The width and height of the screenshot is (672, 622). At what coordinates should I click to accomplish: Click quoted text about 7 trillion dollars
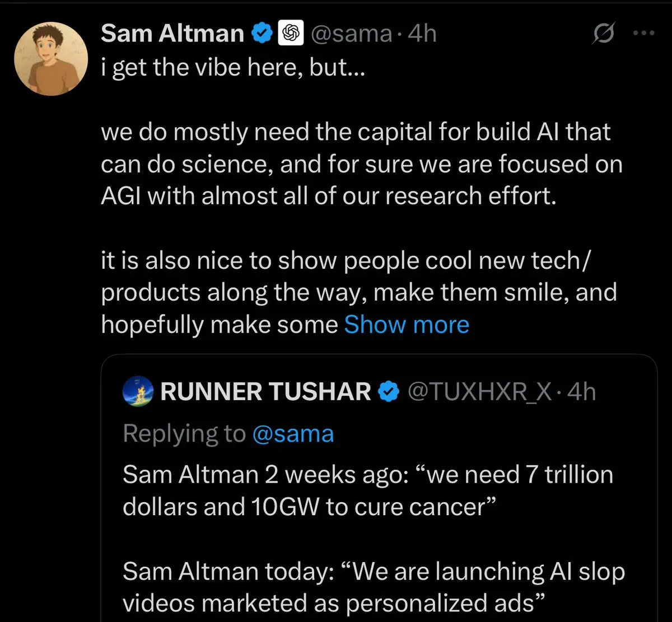pos(367,490)
